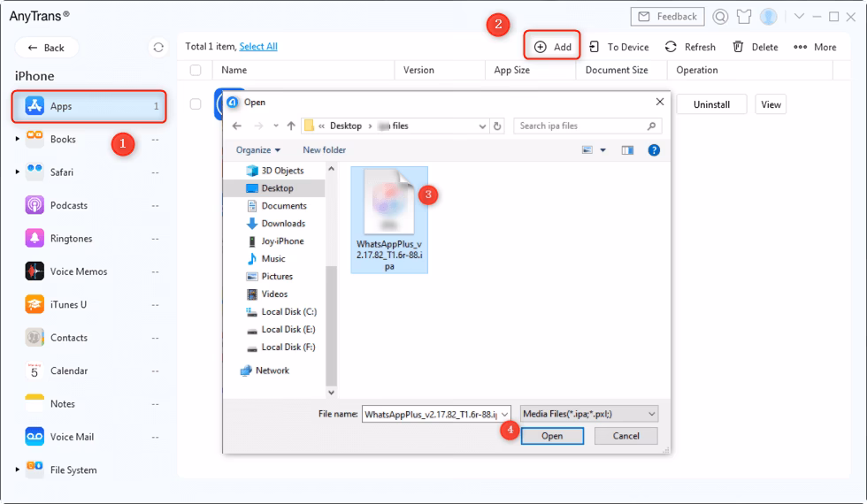Toggle the preview pane icon
The width and height of the screenshot is (867, 504).
tap(627, 149)
